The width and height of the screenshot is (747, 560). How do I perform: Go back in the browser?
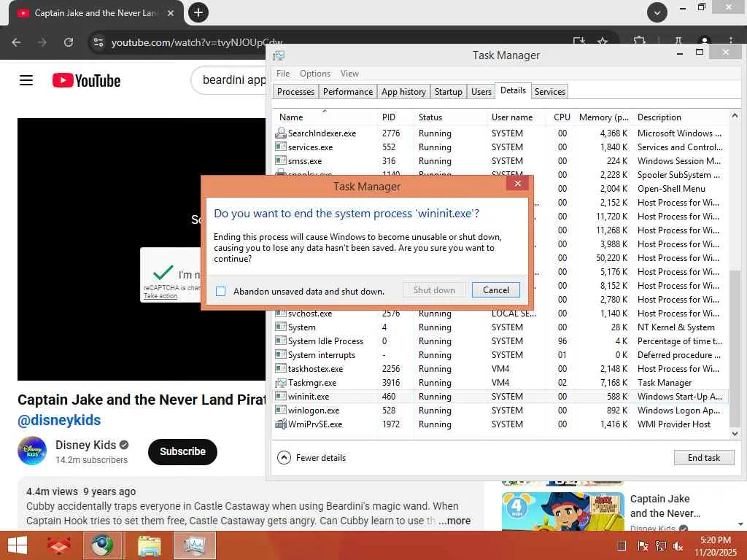(16, 42)
